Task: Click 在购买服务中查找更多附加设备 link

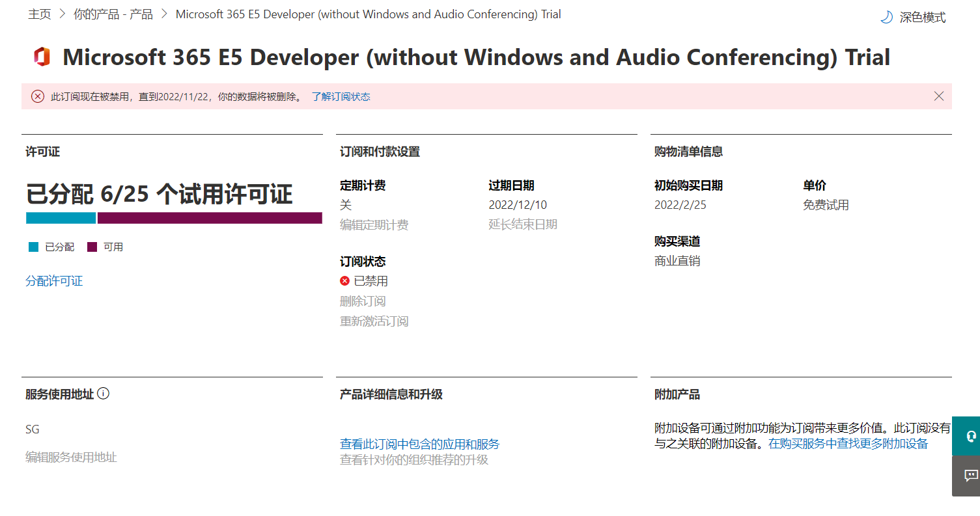Action: click(848, 444)
